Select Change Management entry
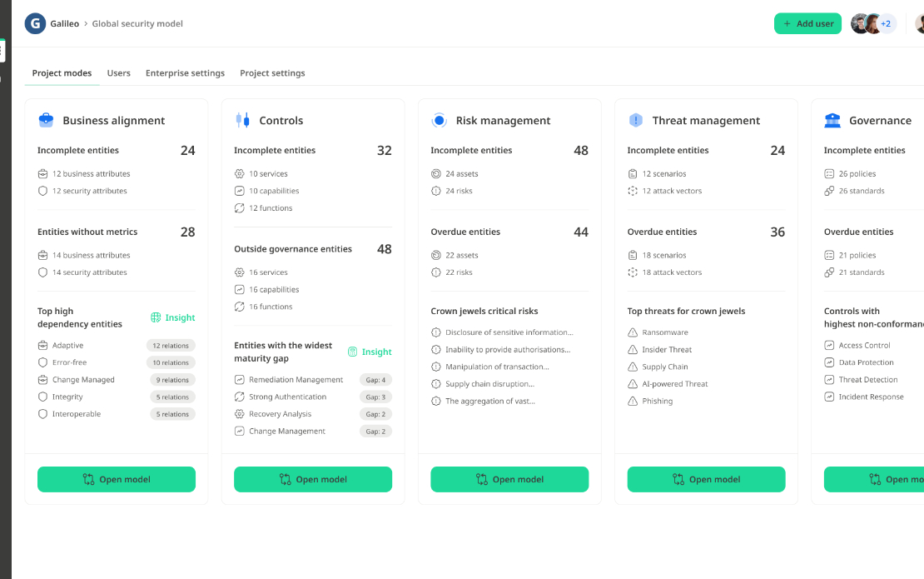The image size is (924, 579). 287,431
